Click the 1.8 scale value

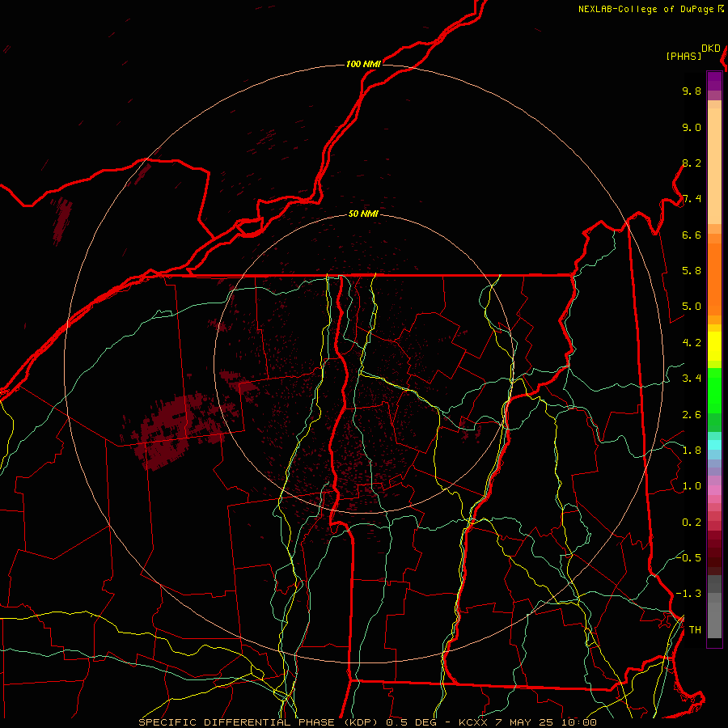tap(692, 451)
